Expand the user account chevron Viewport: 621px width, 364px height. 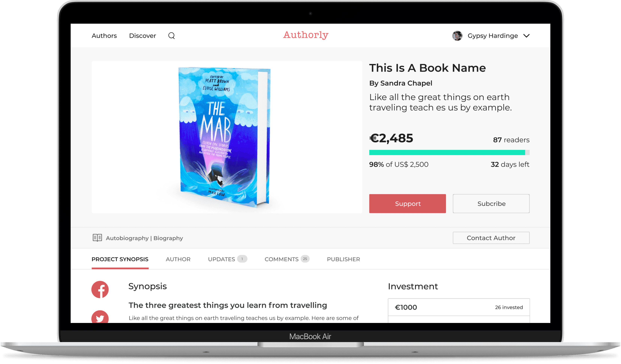[526, 36]
